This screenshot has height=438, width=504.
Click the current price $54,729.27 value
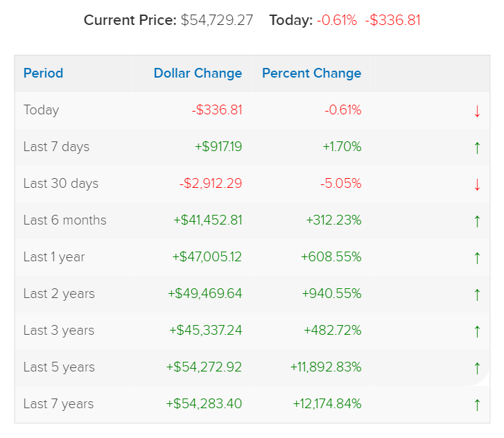[216, 20]
